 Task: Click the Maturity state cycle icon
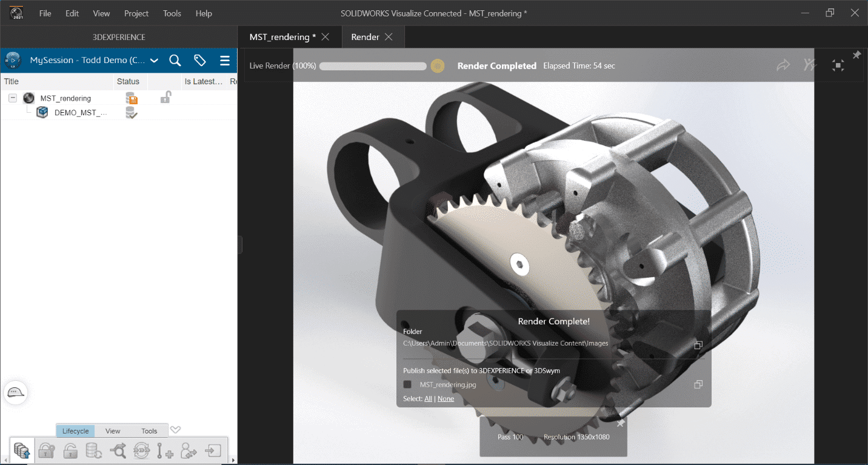click(x=141, y=450)
